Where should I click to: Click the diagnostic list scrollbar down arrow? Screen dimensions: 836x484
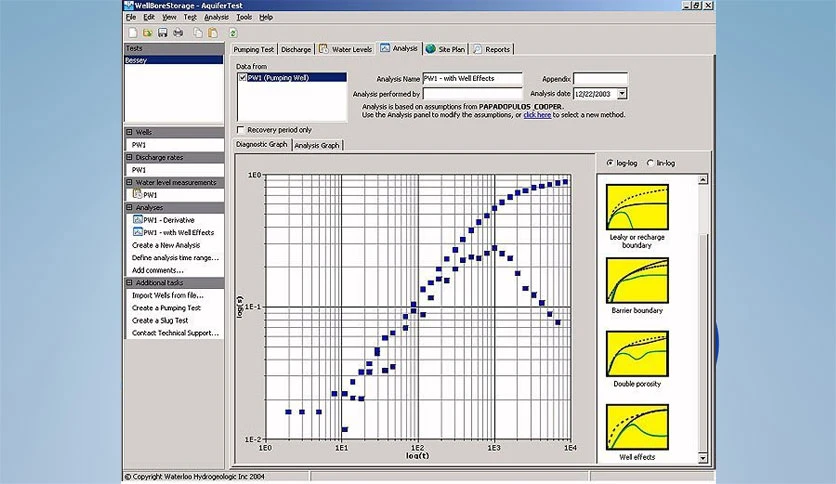tap(703, 458)
